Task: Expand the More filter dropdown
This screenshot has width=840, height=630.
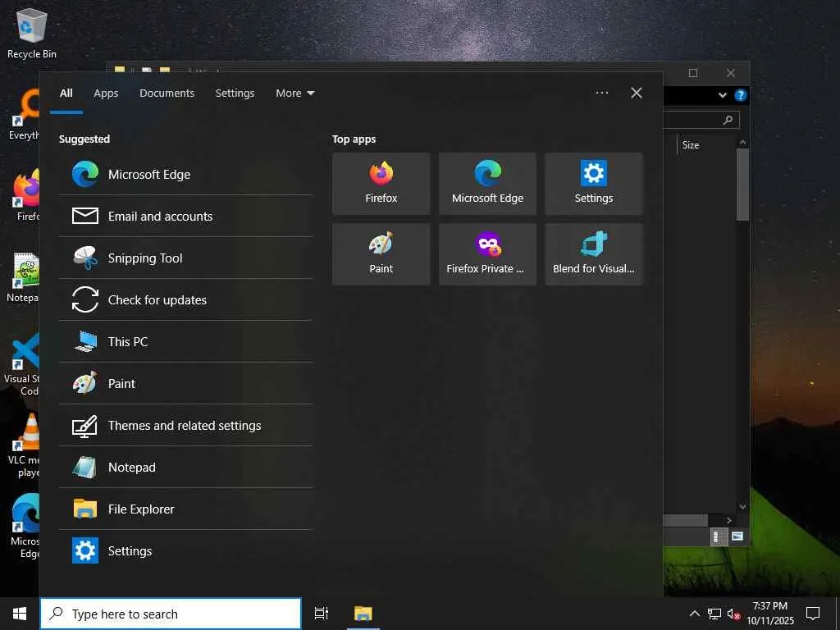Action: point(295,94)
